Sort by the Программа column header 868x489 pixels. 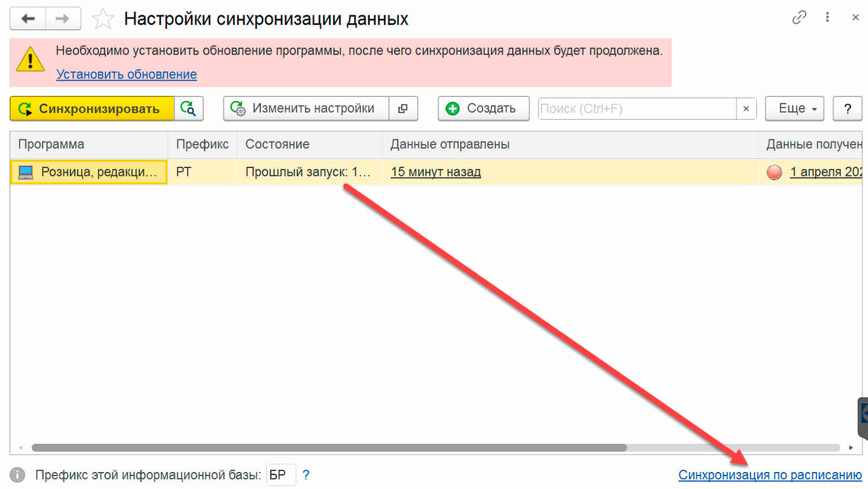pyautogui.click(x=89, y=144)
